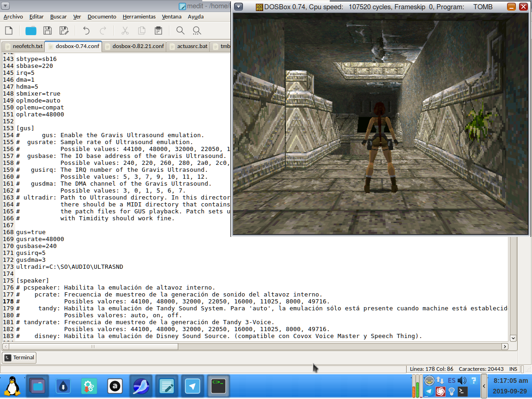Open the Tux penguin start menu
The width and height of the screenshot is (532, 399).
point(12,386)
